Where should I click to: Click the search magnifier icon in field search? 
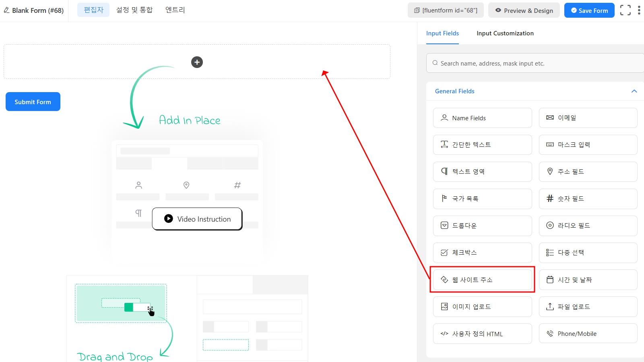(435, 63)
